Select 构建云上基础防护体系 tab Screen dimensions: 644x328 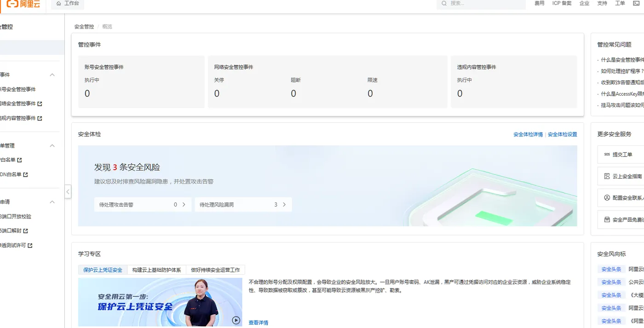pos(156,270)
